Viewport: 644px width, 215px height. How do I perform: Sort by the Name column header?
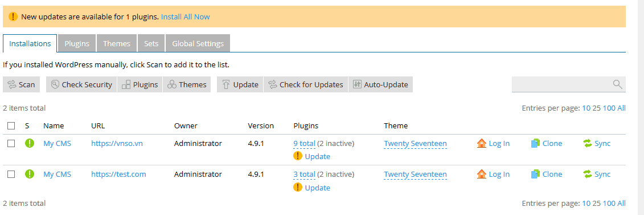[54, 126]
